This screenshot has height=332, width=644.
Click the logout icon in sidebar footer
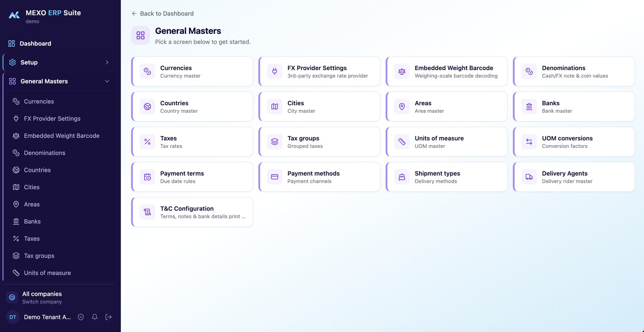tap(109, 317)
